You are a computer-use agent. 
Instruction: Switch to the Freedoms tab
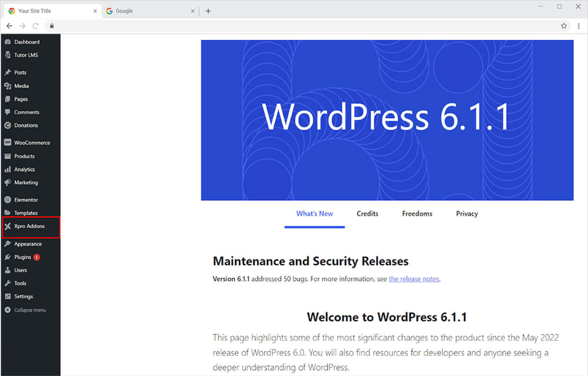coord(417,214)
